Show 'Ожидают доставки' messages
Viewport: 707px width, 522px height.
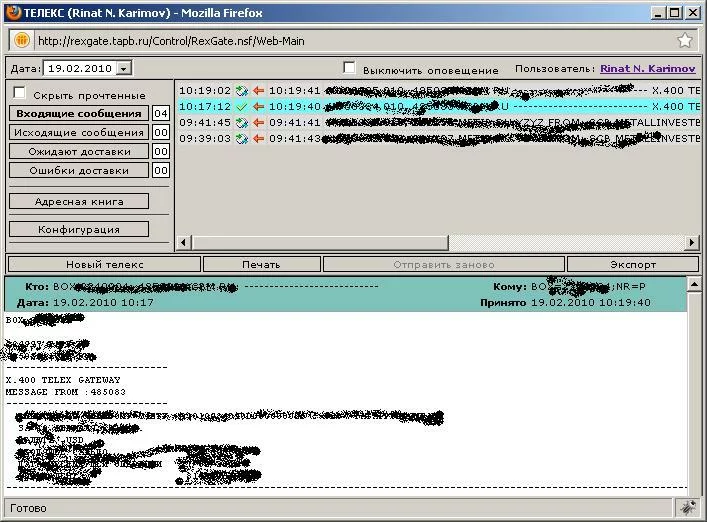pos(79,152)
